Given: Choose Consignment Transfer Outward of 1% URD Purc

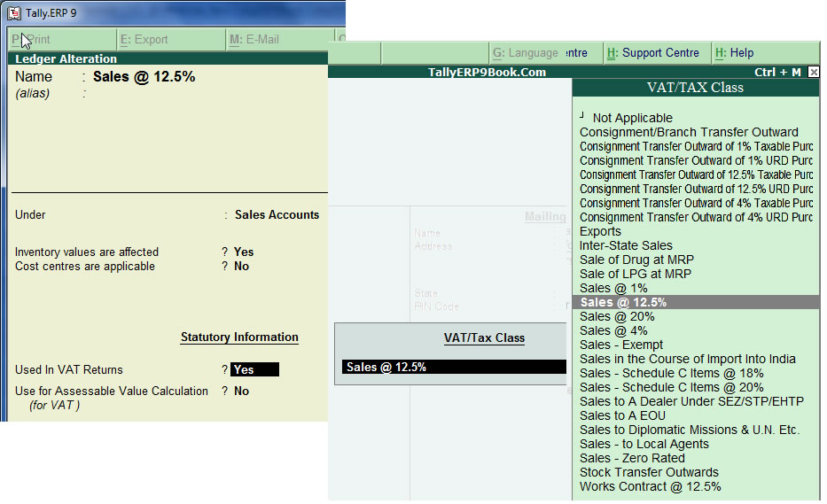Looking at the screenshot, I should 696,160.
